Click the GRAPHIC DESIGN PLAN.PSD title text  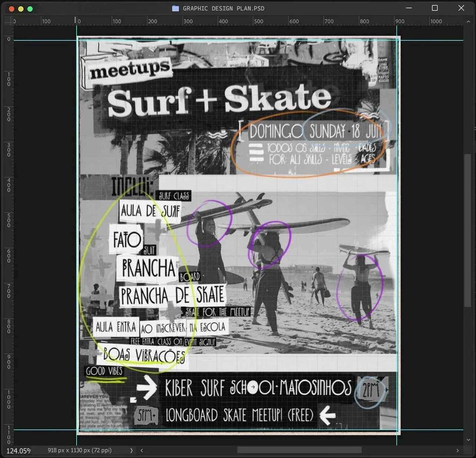tap(224, 8)
